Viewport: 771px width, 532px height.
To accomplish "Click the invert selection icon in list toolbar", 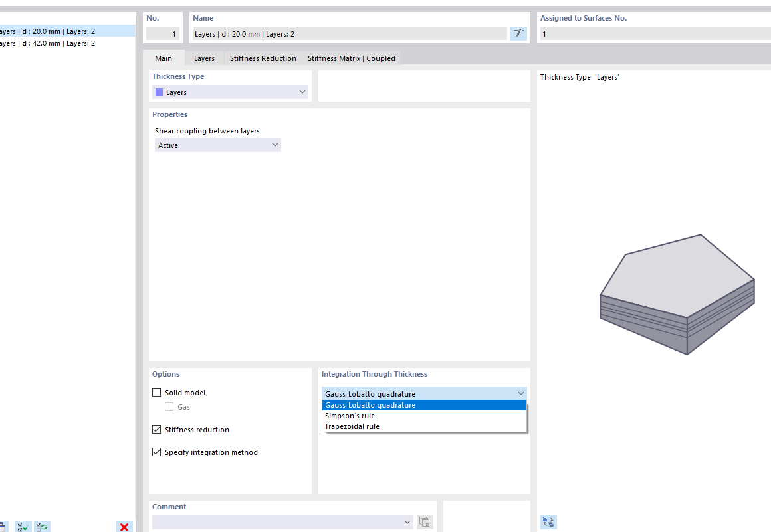I will pos(42,527).
